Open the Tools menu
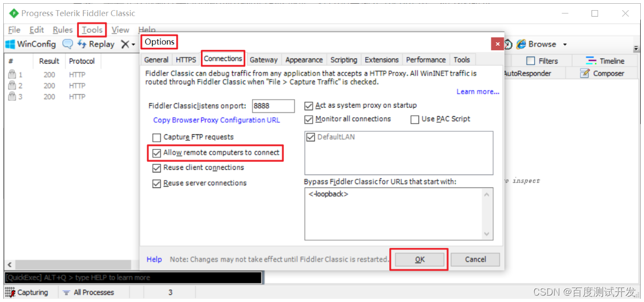Viewport: 644px width, 302px height. (92, 30)
